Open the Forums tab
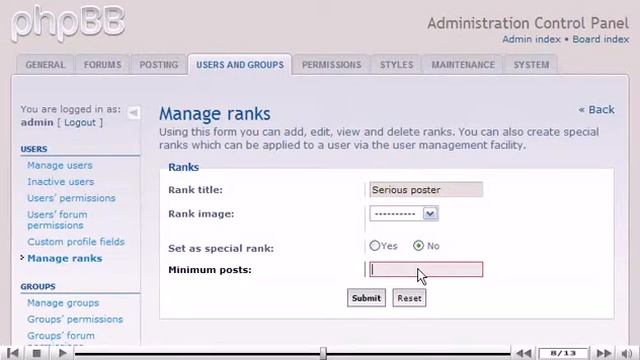This screenshot has width=640, height=360. click(102, 65)
